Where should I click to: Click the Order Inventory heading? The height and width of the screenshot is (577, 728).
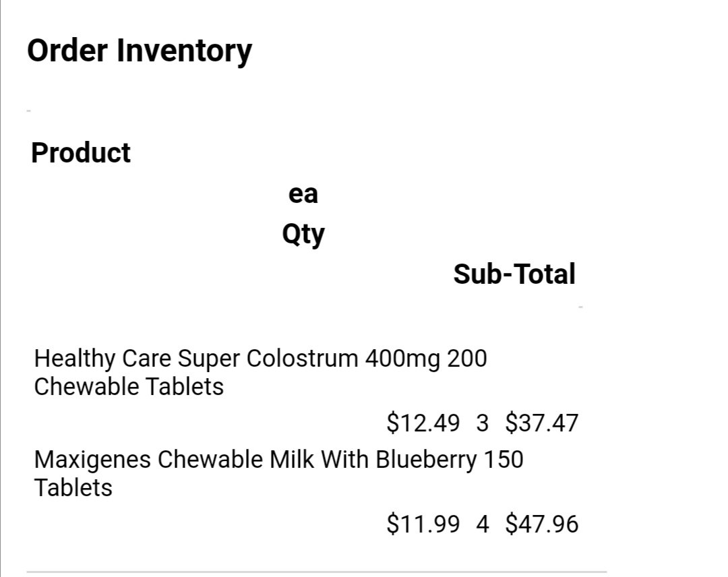tap(140, 51)
